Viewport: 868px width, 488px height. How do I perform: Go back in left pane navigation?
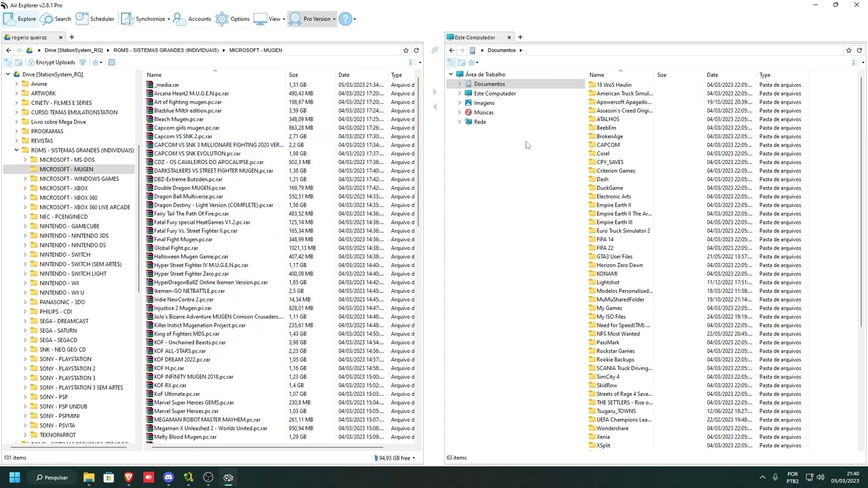pyautogui.click(x=8, y=50)
